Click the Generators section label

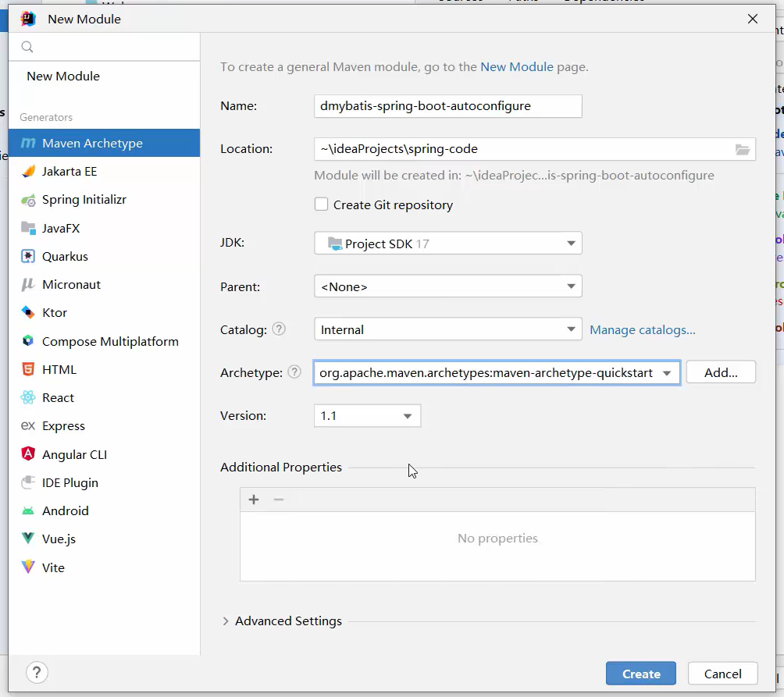pos(46,117)
